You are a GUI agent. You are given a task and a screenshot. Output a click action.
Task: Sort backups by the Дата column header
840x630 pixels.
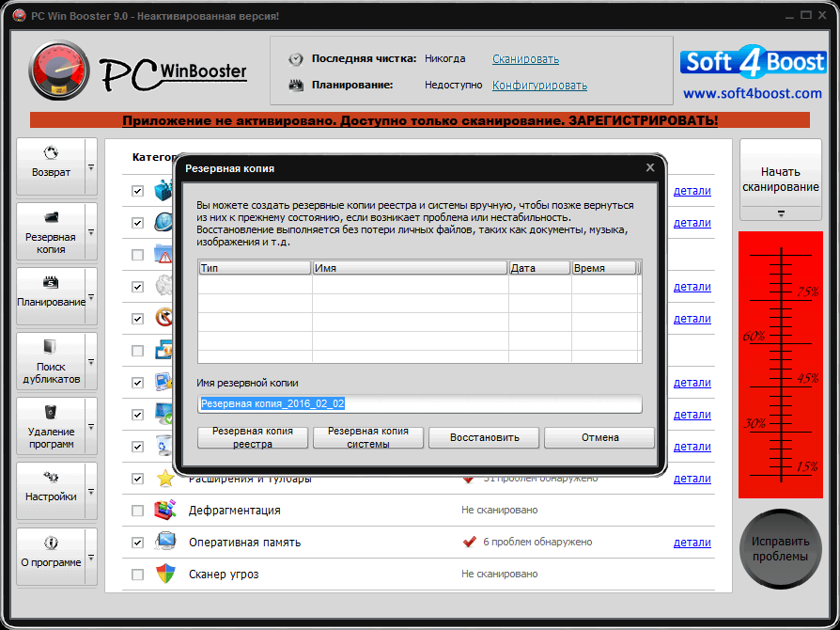click(539, 268)
